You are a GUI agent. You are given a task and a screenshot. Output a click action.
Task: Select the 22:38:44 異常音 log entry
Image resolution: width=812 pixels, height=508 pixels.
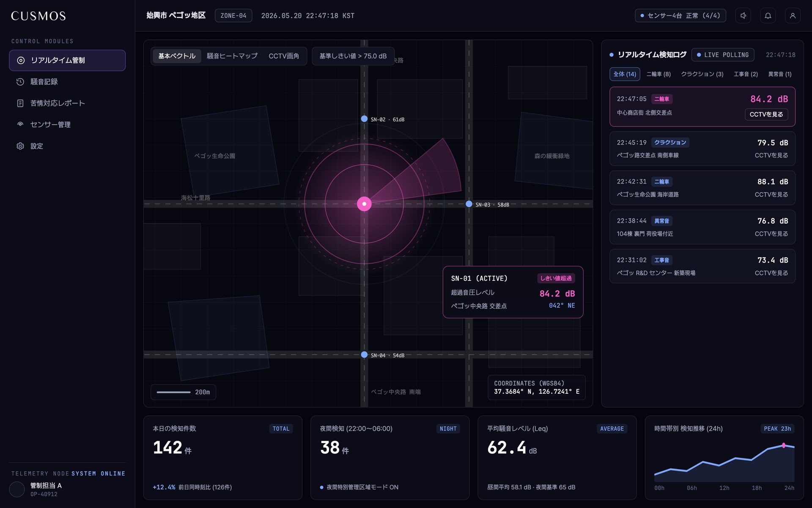(x=702, y=227)
